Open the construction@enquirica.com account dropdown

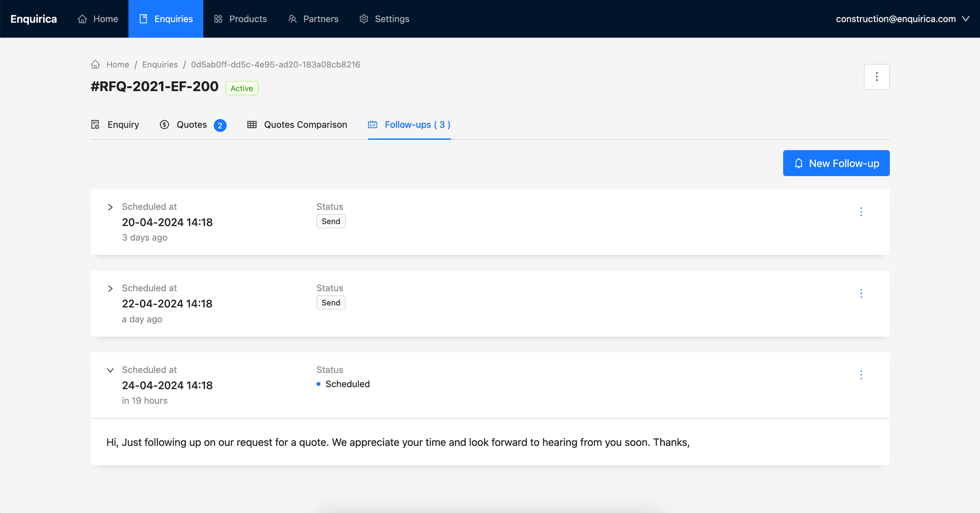(902, 19)
